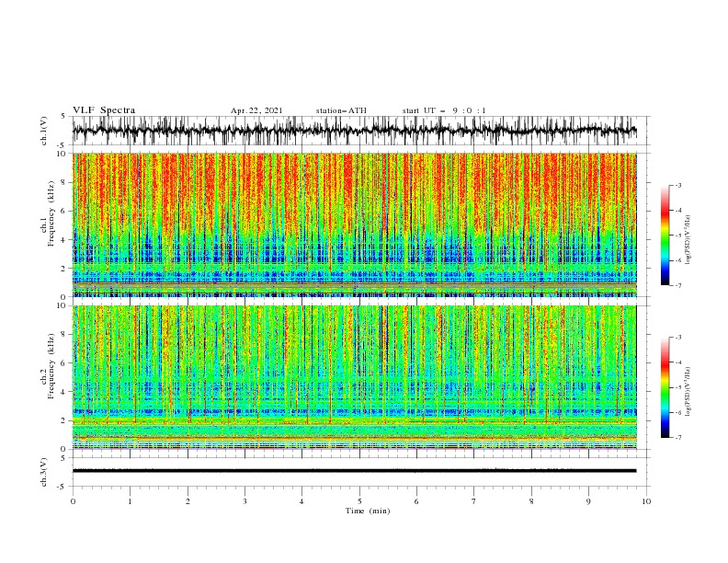
Task: Click the "-7" tick on ch.1 colorbar
Action: (x=677, y=285)
